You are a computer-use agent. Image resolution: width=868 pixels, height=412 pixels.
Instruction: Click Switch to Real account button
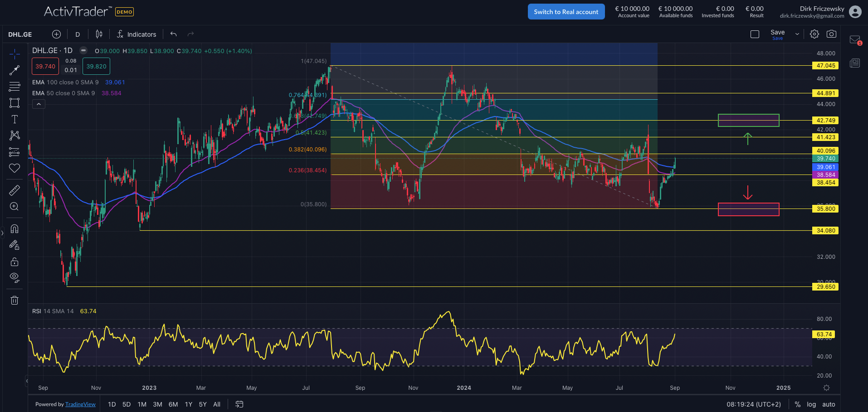point(566,12)
